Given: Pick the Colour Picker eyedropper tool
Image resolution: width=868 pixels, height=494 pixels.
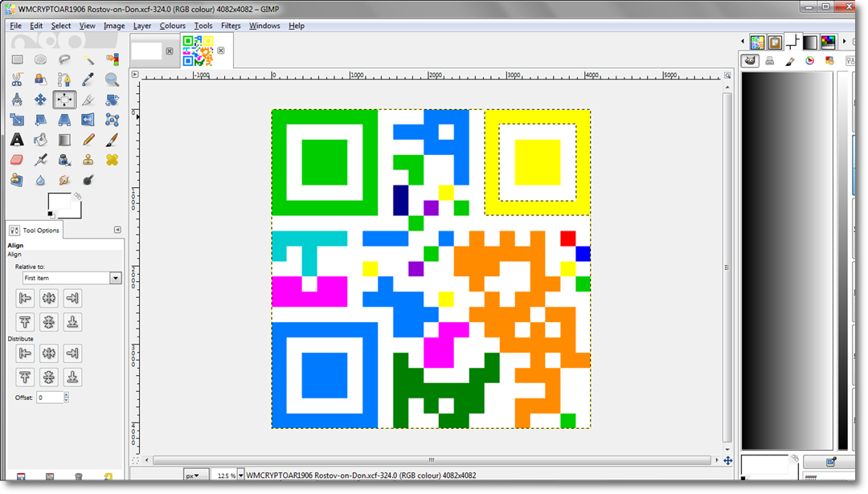Looking at the screenshot, I should click(88, 80).
